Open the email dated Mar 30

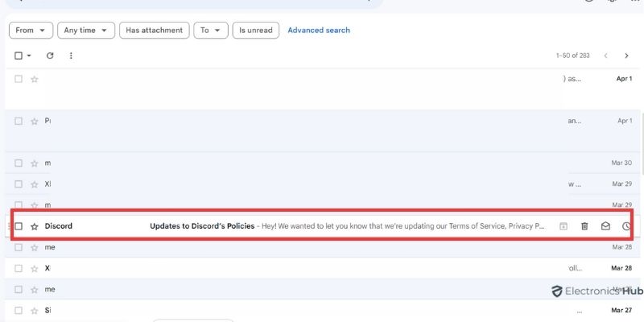pyautogui.click(x=323, y=163)
